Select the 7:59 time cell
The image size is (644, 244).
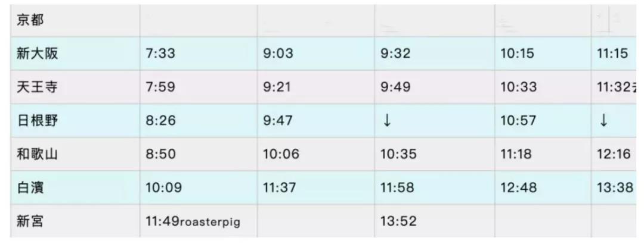(x=158, y=87)
